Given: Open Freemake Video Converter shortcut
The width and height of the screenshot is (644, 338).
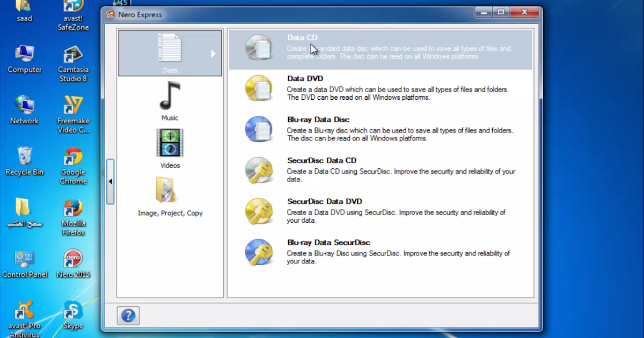Looking at the screenshot, I should [74, 106].
